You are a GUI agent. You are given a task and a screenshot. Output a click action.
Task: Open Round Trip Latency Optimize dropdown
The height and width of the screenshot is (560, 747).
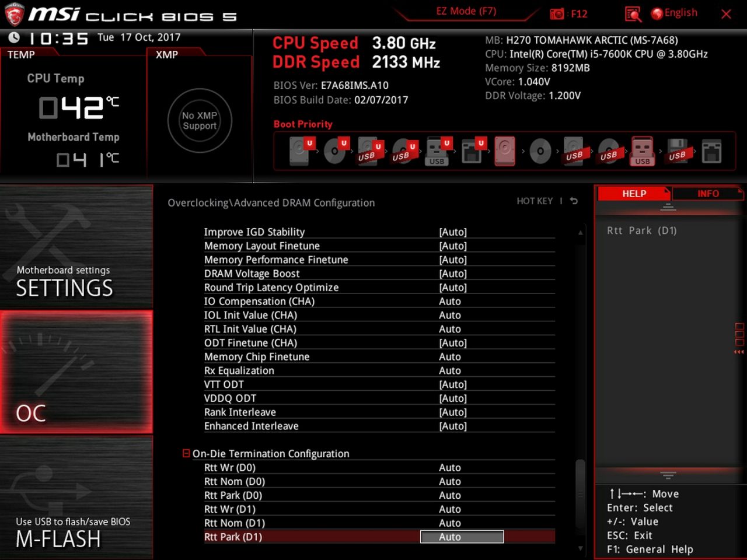pyautogui.click(x=453, y=288)
